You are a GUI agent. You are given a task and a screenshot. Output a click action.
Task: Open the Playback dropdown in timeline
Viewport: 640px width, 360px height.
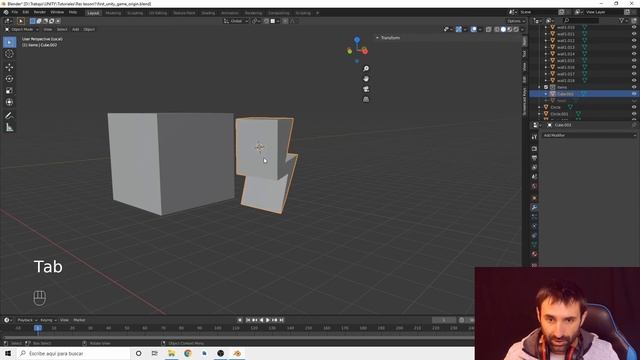click(27, 320)
